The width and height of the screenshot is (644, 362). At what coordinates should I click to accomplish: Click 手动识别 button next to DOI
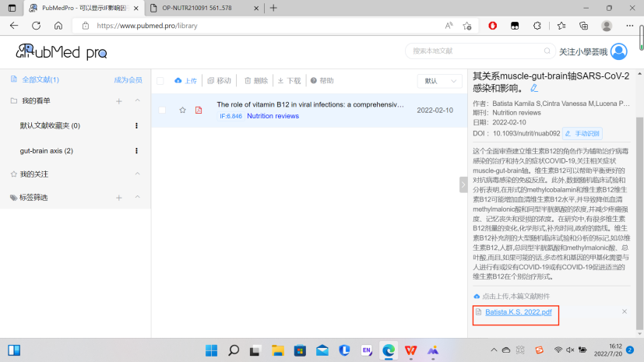(582, 133)
